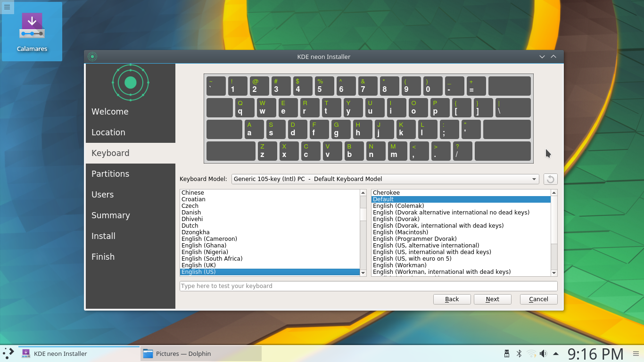Select the Users step in sidebar
The height and width of the screenshot is (362, 644).
pos(131,195)
